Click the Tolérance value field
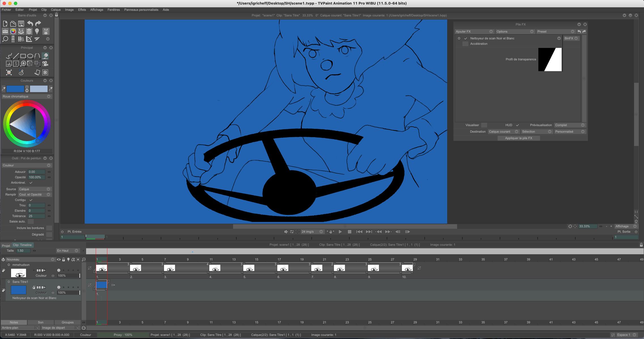 (37, 216)
